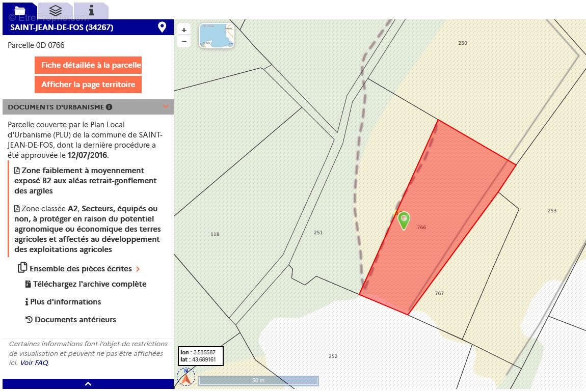Collapse panel with bottom chevron bar
This screenshot has height=392, width=586.
(88, 384)
